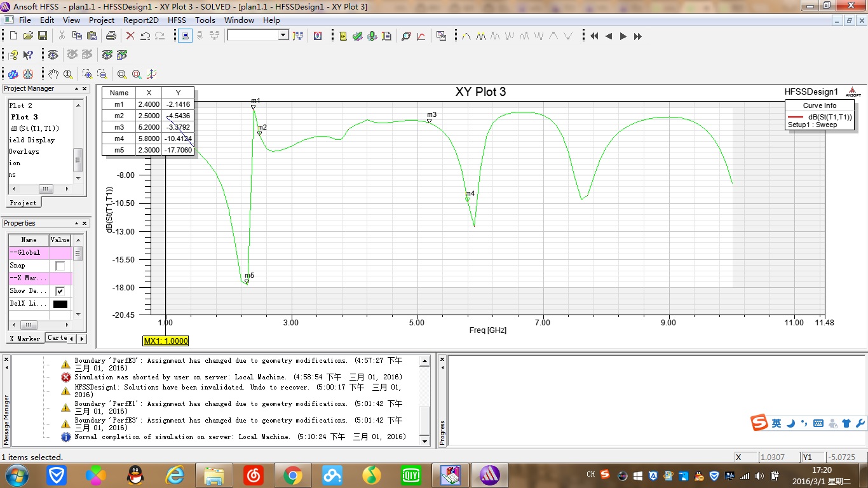Create a new project with the New icon
This screenshot has width=868, height=488.
pos(13,36)
